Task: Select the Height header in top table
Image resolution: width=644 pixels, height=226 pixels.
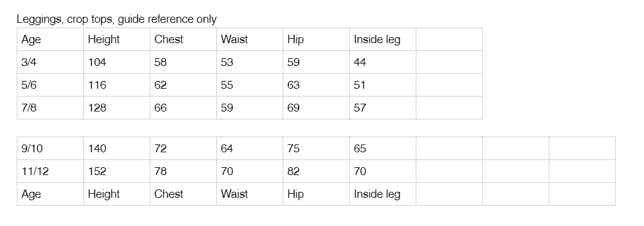Action: tap(117, 40)
